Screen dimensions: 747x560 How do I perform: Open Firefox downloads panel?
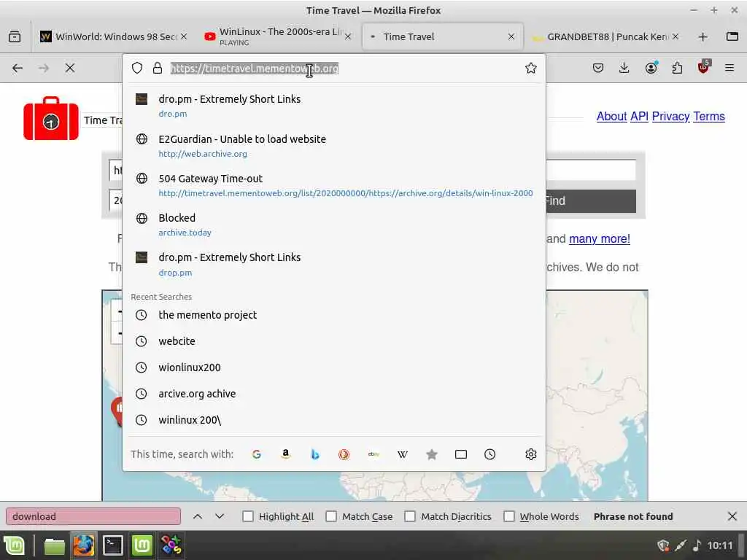[624, 68]
